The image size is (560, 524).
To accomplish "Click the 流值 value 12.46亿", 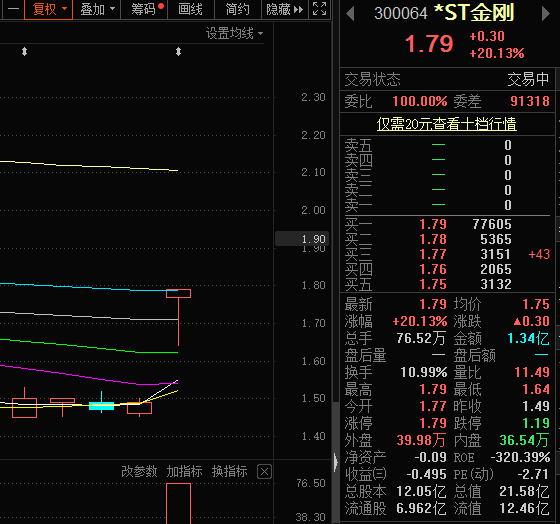I will tap(524, 509).
